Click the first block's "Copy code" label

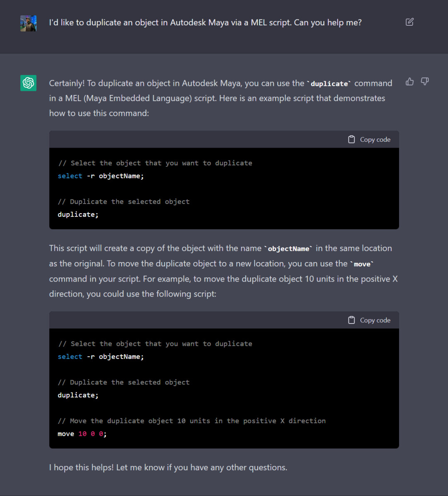coord(375,139)
